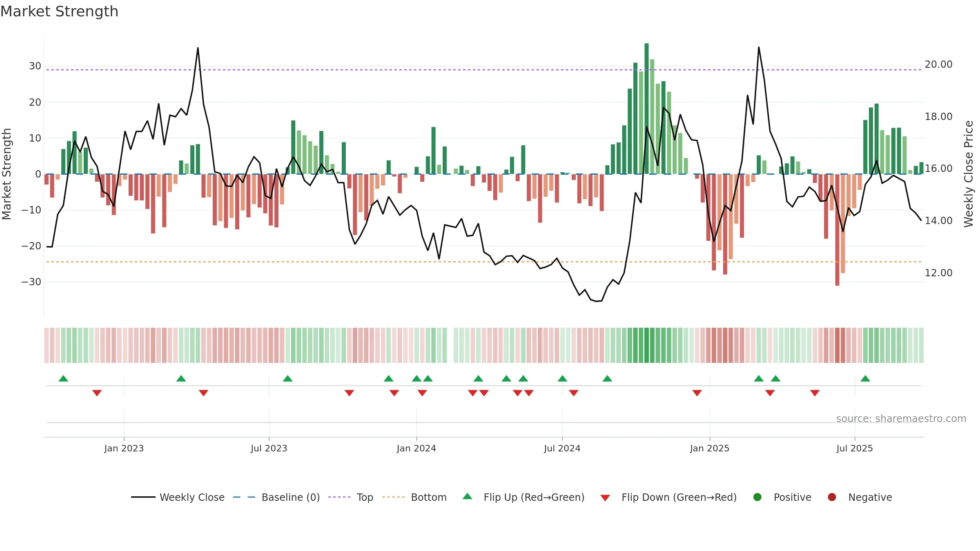980x551 pixels.
Task: Click the last flip-up marker after Jul 2025
Action: click(865, 378)
